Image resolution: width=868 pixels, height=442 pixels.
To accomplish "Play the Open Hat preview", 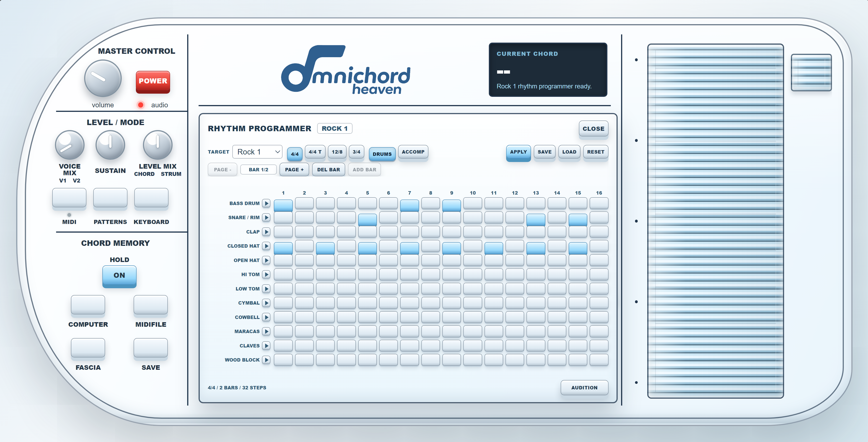I will tap(266, 260).
